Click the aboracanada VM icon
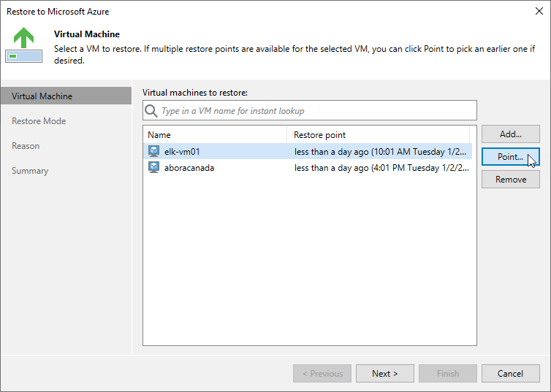551x392 pixels. coord(153,167)
